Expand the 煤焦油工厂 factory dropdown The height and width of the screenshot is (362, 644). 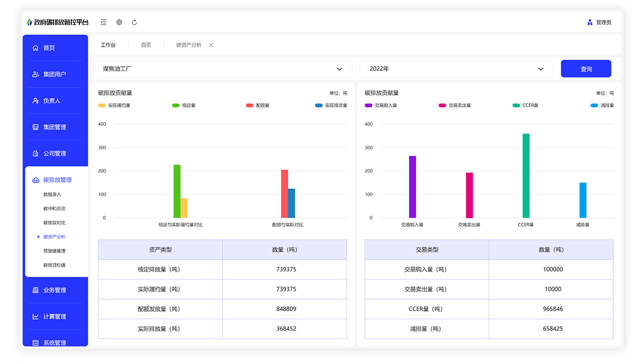222,69
